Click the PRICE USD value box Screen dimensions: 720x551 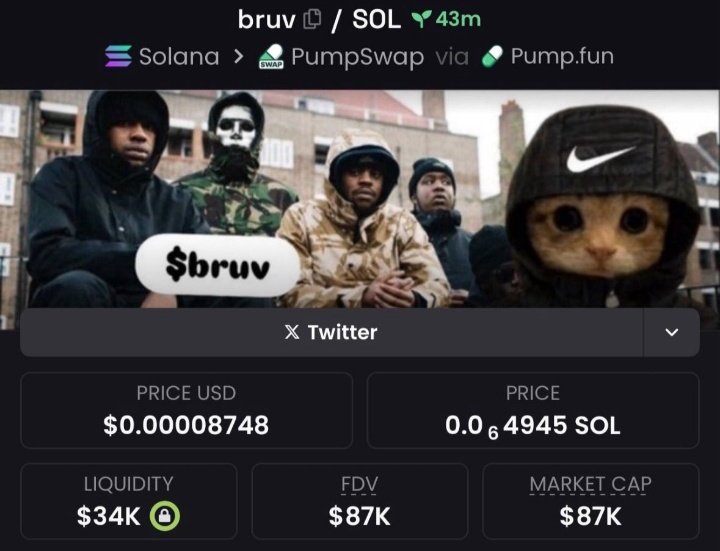(x=186, y=410)
